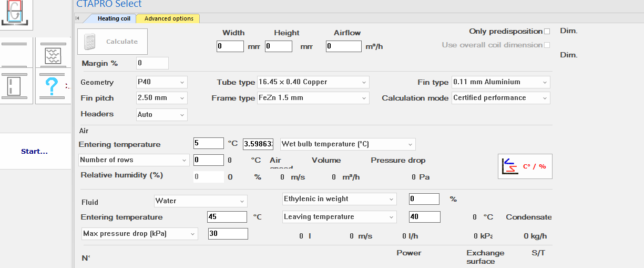The width and height of the screenshot is (644, 268).
Task: Click the Pressure drop label in Air section
Action: pos(398,160)
